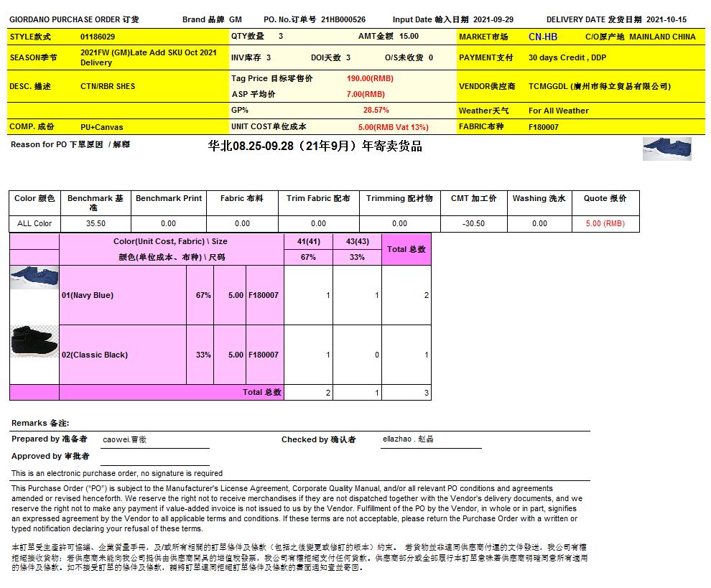This screenshot has height=588, width=711.
Task: Select the GP% value 28.57%
Action: coord(376,111)
